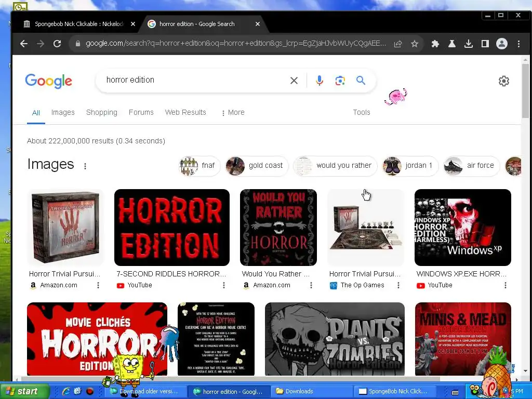Screen dimensions: 532x399
Task: Filter images by the gold coast chip
Action: click(257, 166)
